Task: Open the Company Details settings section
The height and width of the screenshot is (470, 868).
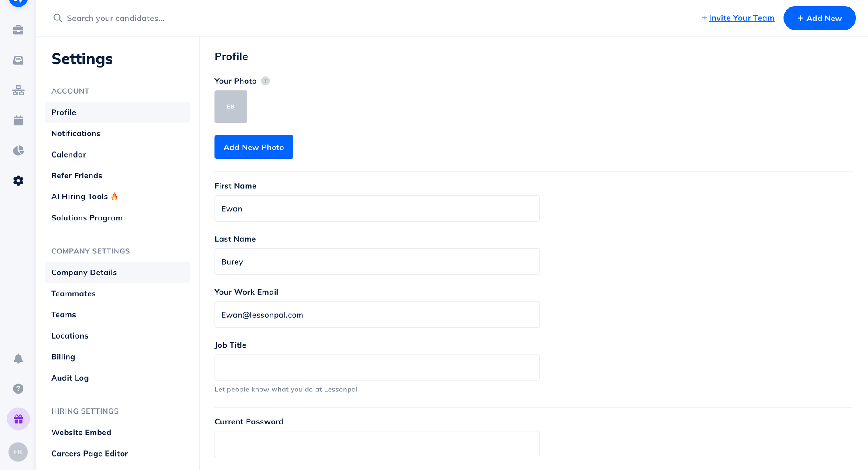Action: [x=84, y=272]
